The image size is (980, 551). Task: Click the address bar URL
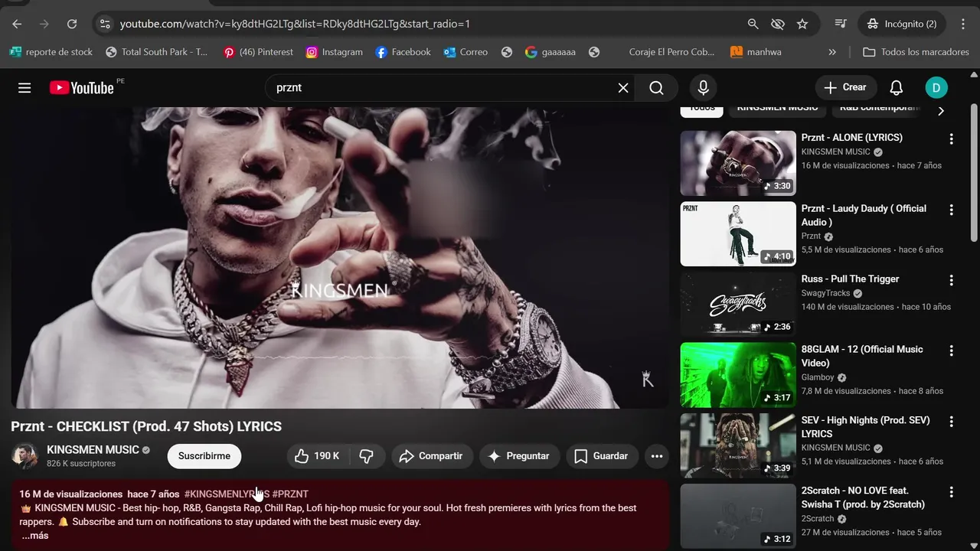[x=295, y=24]
